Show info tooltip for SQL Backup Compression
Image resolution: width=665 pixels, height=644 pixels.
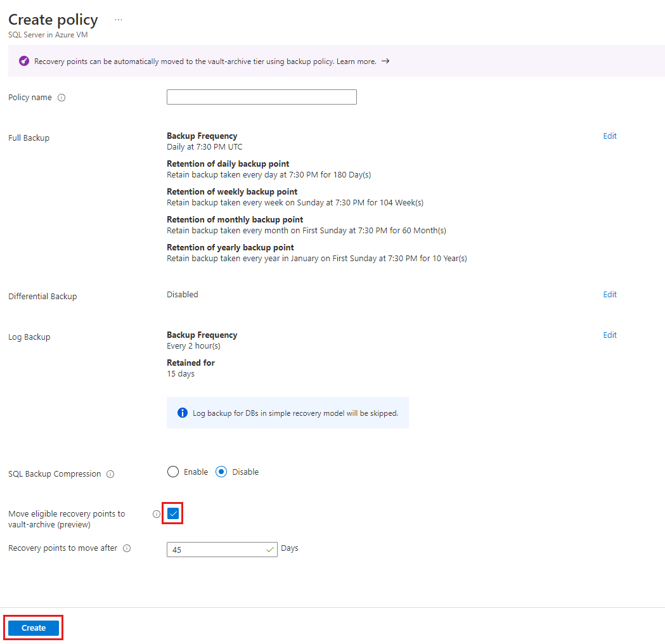coord(110,474)
